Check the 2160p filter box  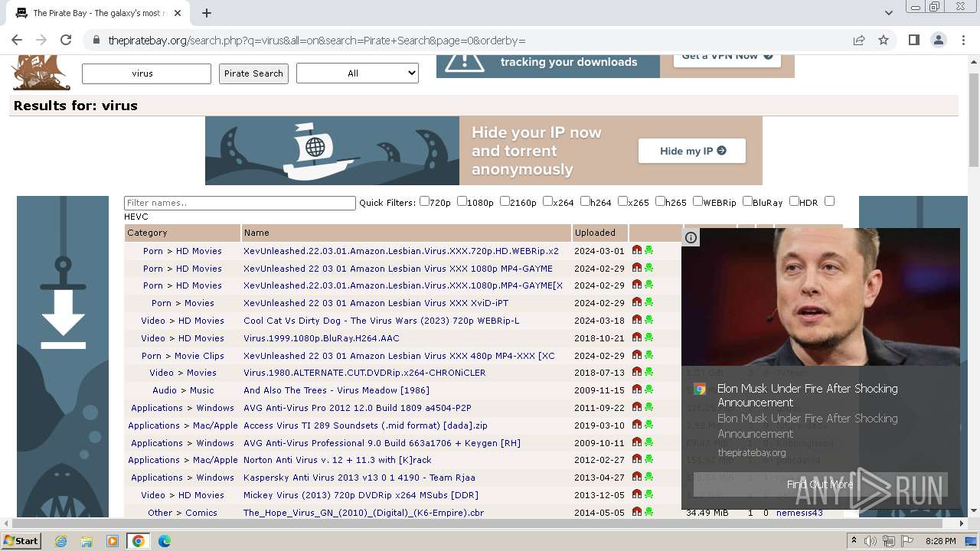[505, 201]
